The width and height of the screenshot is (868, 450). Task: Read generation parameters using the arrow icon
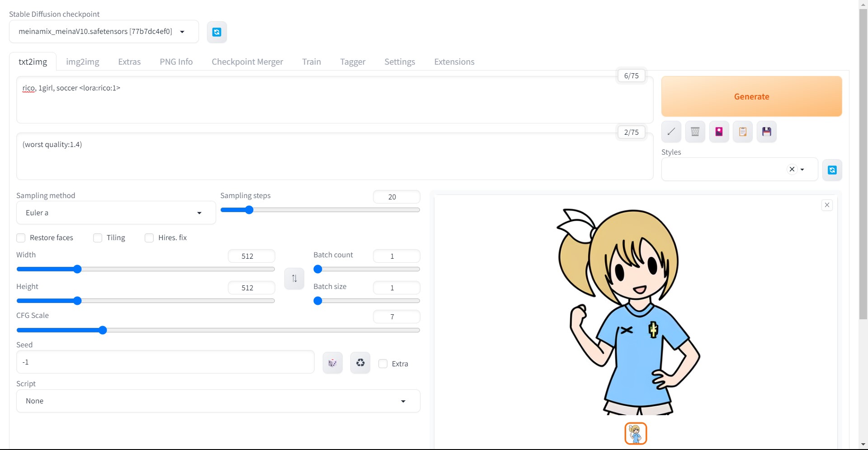(x=670, y=131)
